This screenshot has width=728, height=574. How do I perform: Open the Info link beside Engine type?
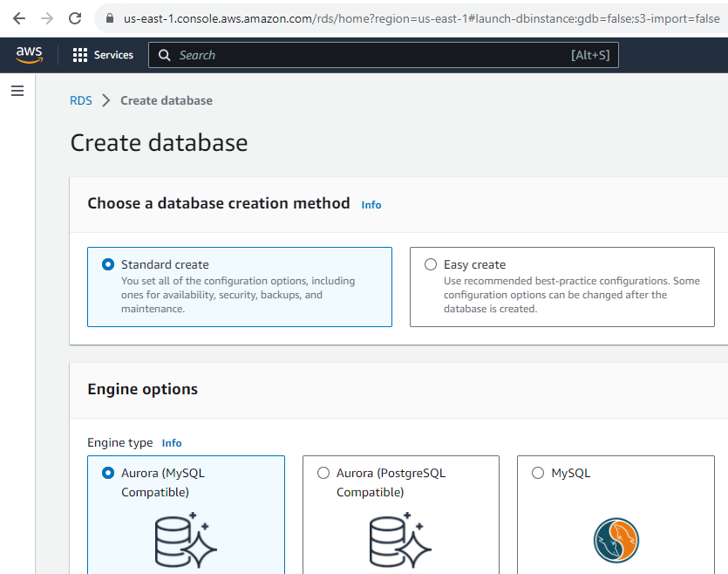(172, 443)
